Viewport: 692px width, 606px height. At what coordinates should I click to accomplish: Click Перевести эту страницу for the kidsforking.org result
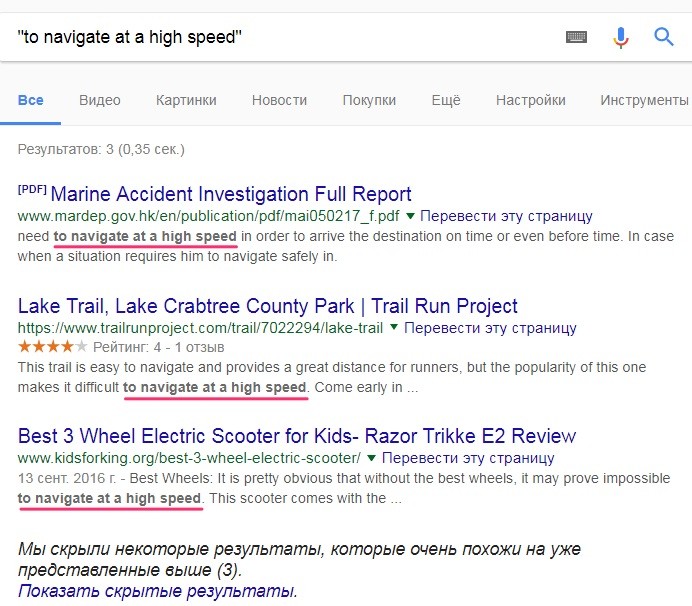[466, 458]
